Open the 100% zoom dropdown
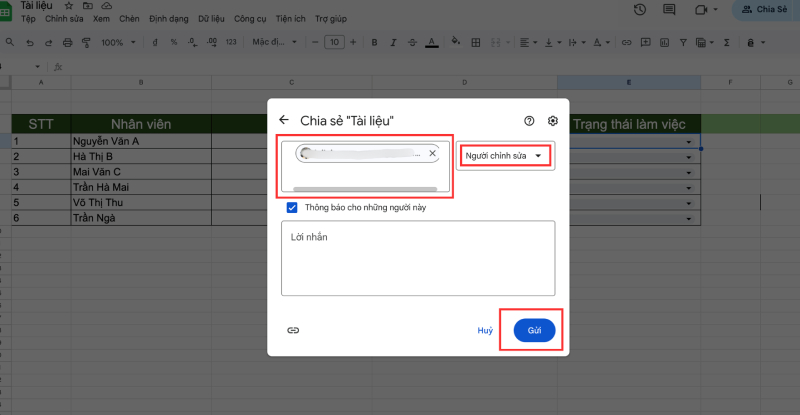Image resolution: width=800 pixels, height=415 pixels. tap(118, 42)
